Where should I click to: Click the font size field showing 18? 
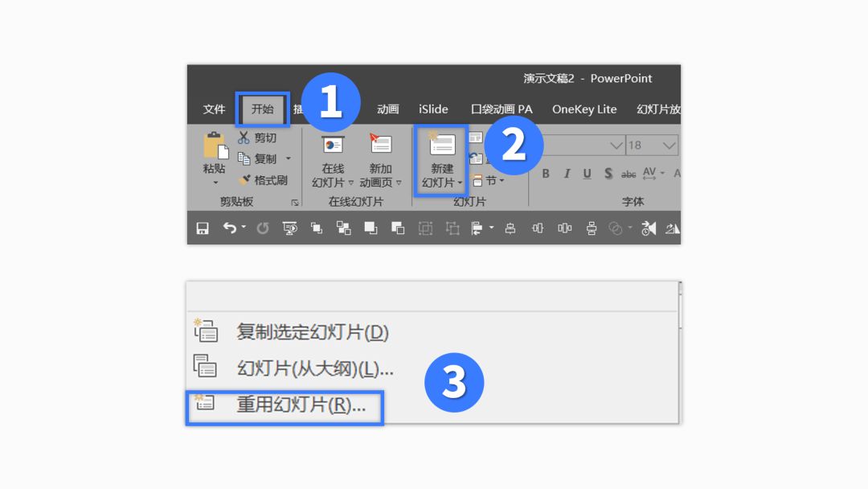643,146
